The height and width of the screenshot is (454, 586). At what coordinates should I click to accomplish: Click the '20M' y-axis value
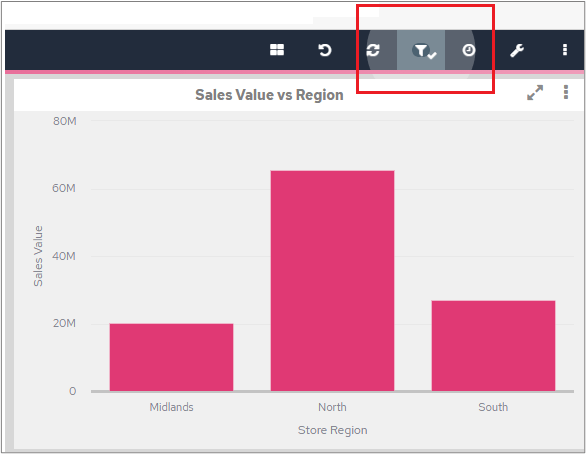[64, 323]
